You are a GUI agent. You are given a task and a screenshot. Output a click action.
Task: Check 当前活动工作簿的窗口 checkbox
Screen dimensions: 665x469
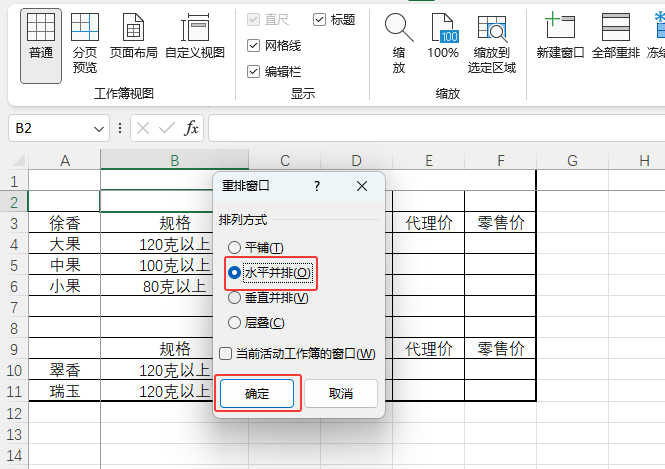[x=226, y=353]
